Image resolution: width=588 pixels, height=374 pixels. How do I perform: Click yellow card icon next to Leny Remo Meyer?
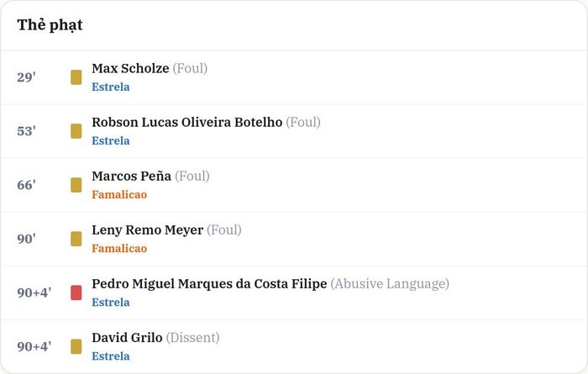pyautogui.click(x=76, y=239)
